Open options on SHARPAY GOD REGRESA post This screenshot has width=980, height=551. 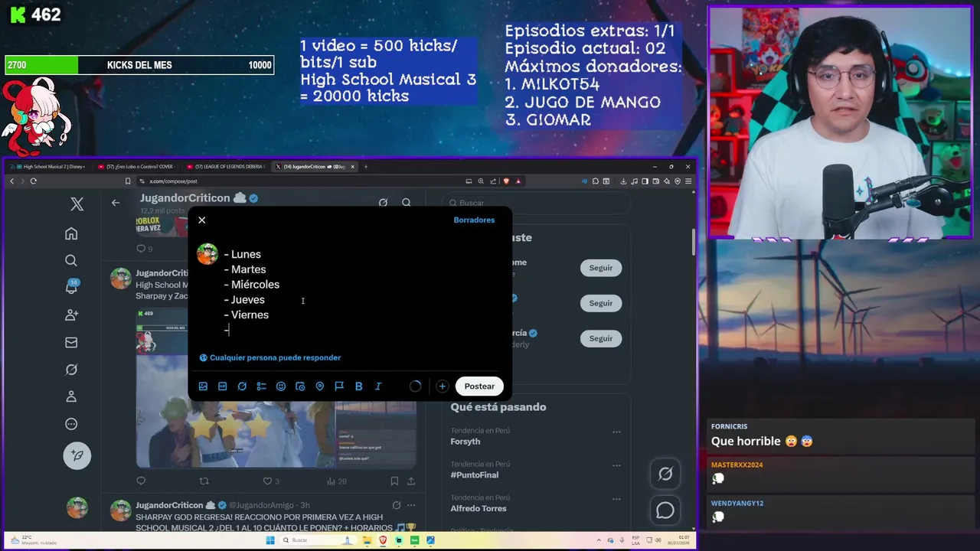411,506
